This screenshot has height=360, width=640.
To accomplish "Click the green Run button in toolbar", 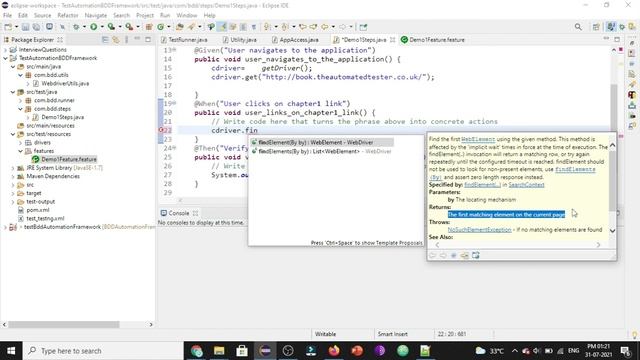I will pyautogui.click(x=93, y=27).
